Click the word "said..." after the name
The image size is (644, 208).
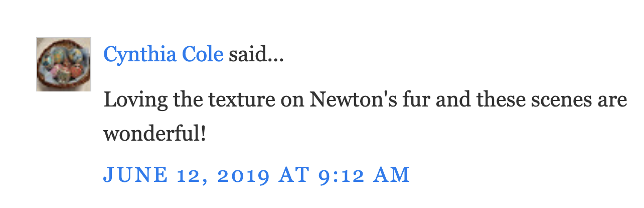point(256,54)
